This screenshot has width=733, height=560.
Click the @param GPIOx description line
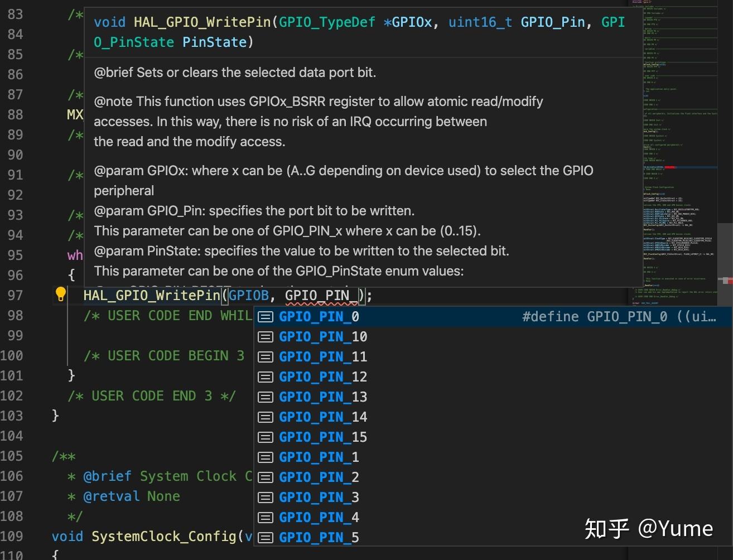(344, 181)
